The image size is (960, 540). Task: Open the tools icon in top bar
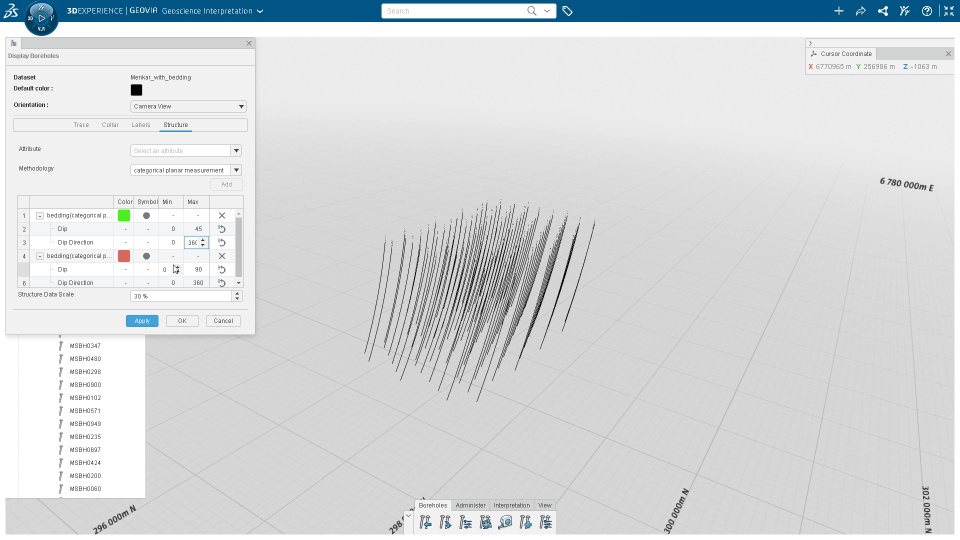[x=905, y=11]
